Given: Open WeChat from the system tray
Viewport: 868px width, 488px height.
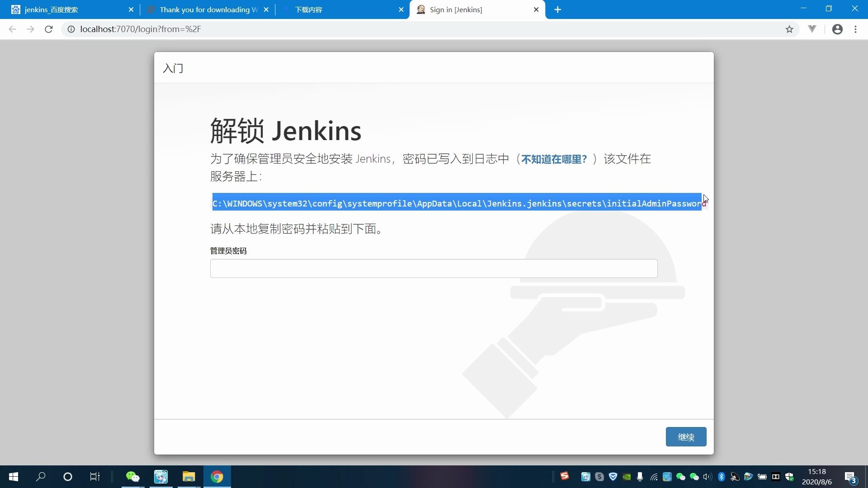Looking at the screenshot, I should coord(680,477).
